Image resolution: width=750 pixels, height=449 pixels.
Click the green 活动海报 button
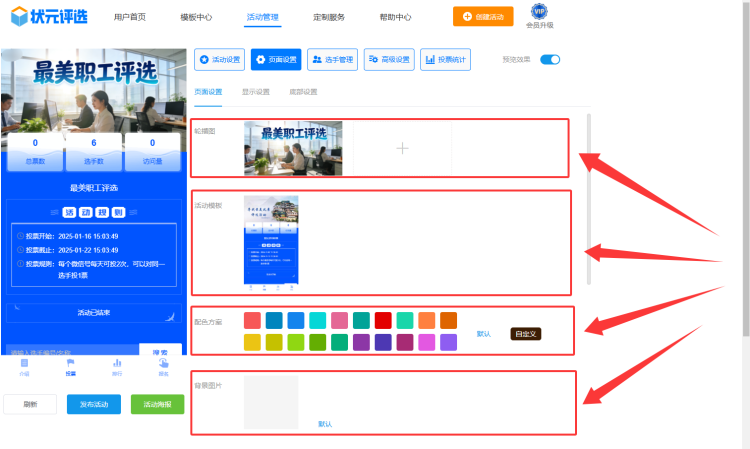(x=157, y=404)
